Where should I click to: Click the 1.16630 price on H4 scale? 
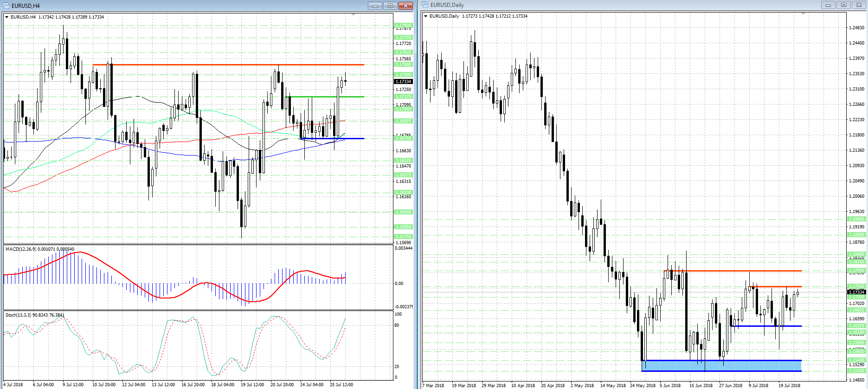[x=403, y=151]
